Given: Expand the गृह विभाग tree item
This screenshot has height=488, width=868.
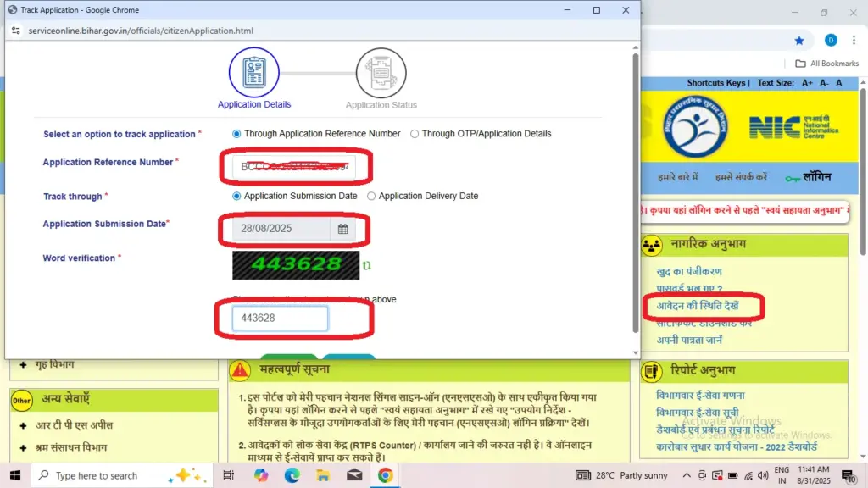Looking at the screenshot, I should (23, 365).
